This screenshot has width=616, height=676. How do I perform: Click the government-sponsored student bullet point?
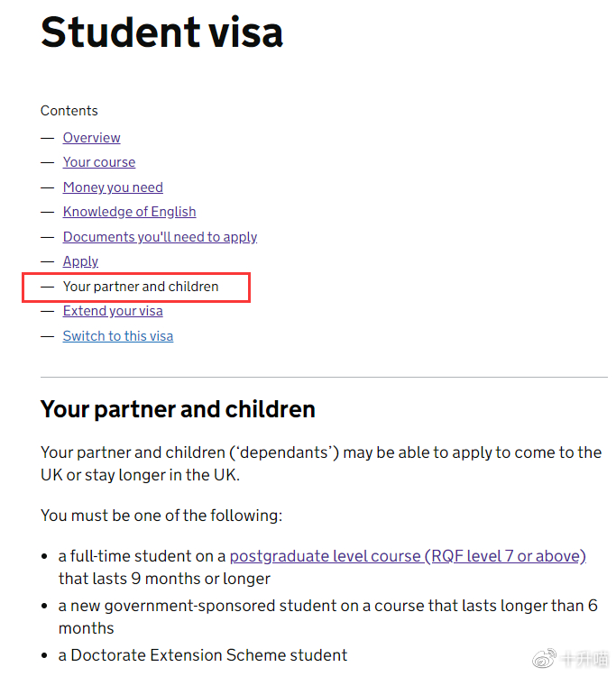(x=327, y=617)
